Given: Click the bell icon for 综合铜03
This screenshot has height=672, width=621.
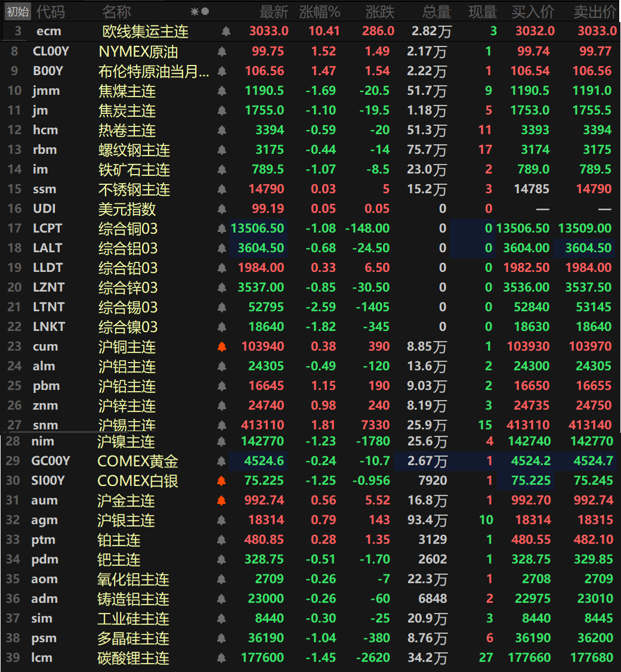Looking at the screenshot, I should [x=222, y=229].
